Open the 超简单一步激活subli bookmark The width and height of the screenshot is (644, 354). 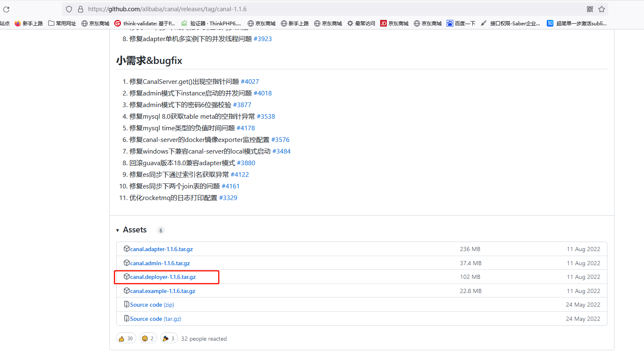(577, 24)
